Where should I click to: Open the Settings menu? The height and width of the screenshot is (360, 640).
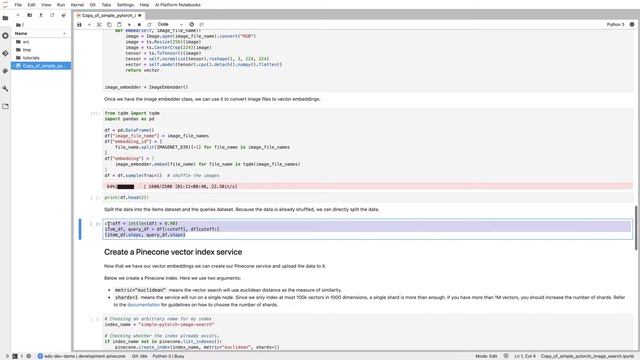(x=125, y=5)
